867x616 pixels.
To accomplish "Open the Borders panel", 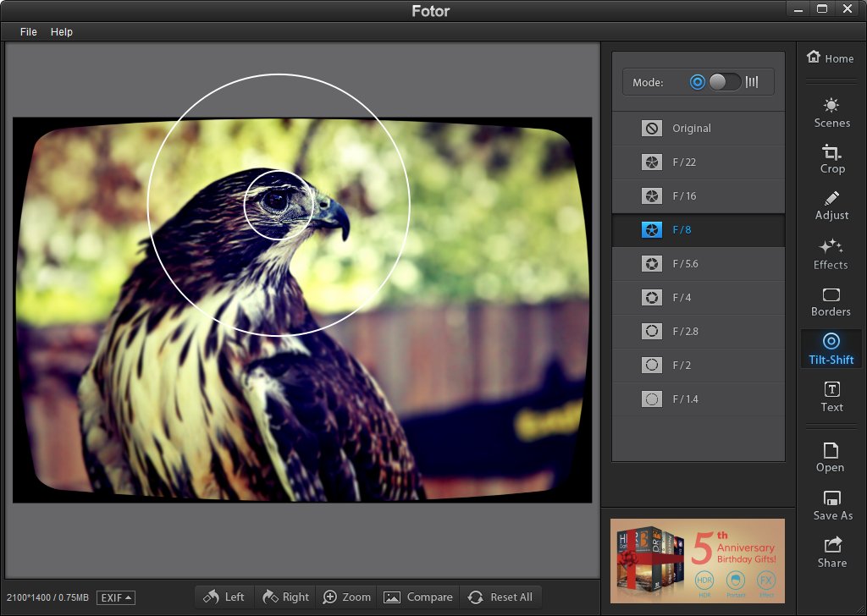I will click(831, 301).
